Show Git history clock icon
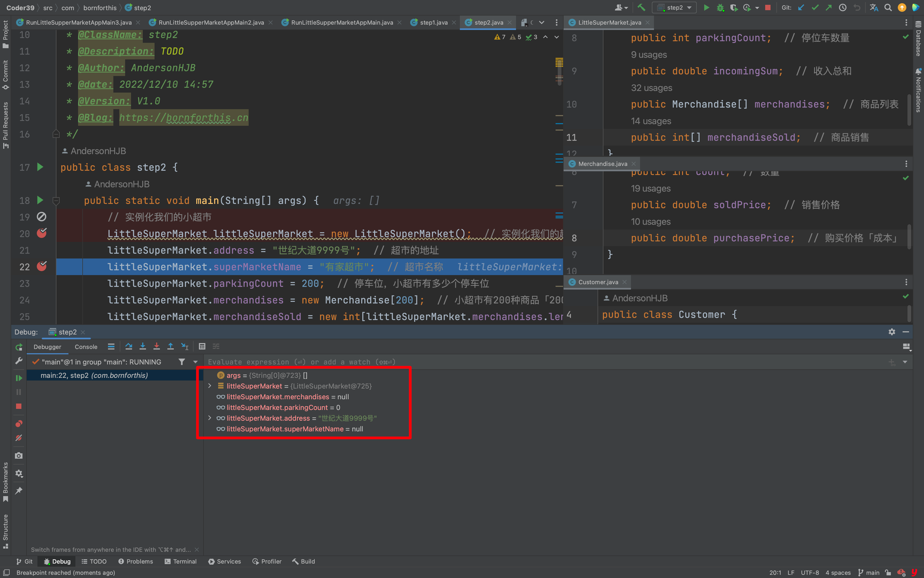The image size is (924, 578). click(843, 8)
